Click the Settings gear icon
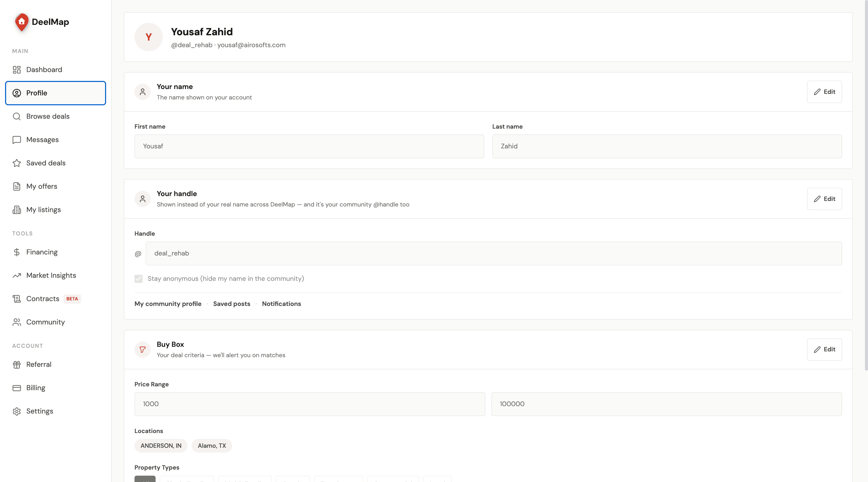Viewport: 868px width, 482px height. click(x=16, y=411)
